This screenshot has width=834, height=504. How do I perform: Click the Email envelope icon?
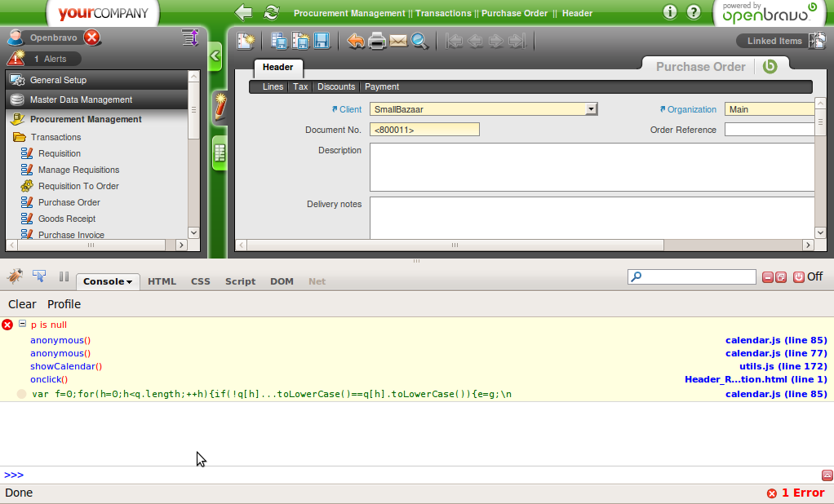point(398,41)
